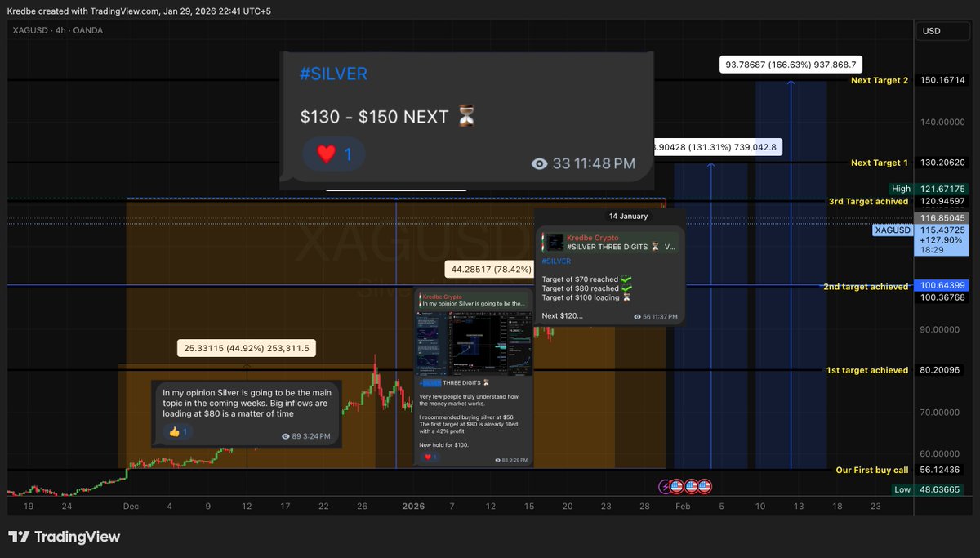The width and height of the screenshot is (980, 558).
Task: Click the 1st target achieved label
Action: pos(867,370)
